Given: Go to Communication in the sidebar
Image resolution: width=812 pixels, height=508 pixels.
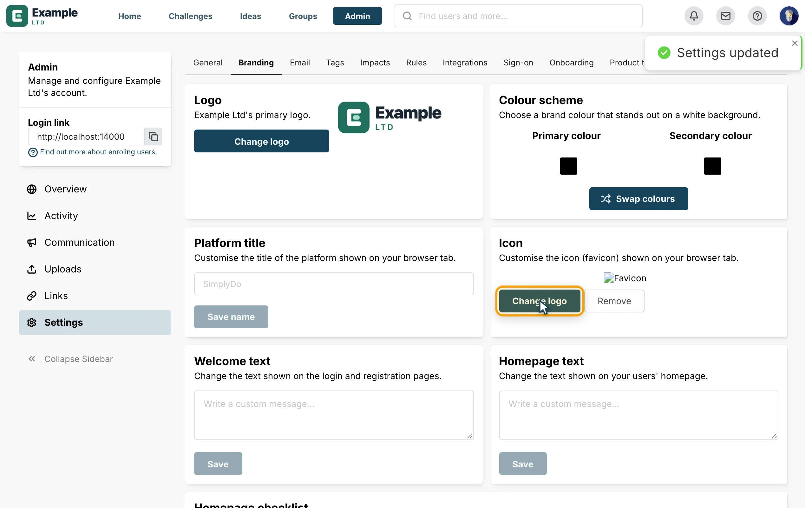Looking at the screenshot, I should point(95,243).
